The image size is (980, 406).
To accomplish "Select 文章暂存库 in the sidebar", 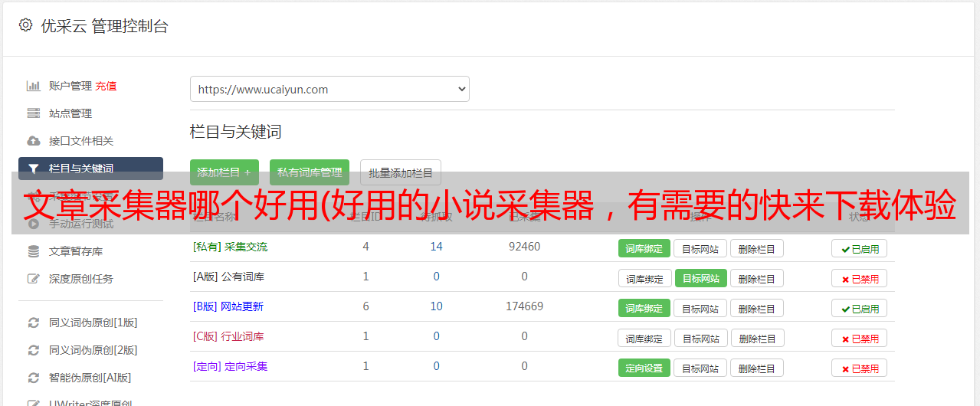I will [76, 251].
